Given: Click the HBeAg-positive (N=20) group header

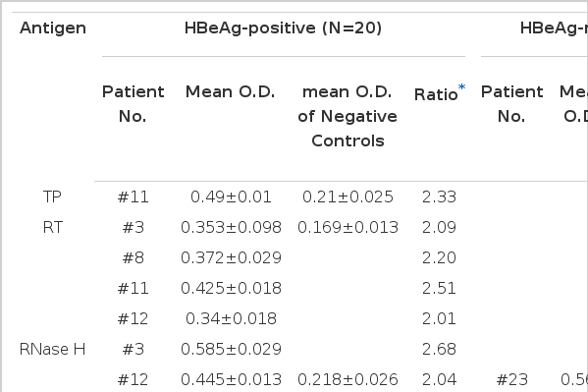Looking at the screenshot, I should tap(283, 28).
